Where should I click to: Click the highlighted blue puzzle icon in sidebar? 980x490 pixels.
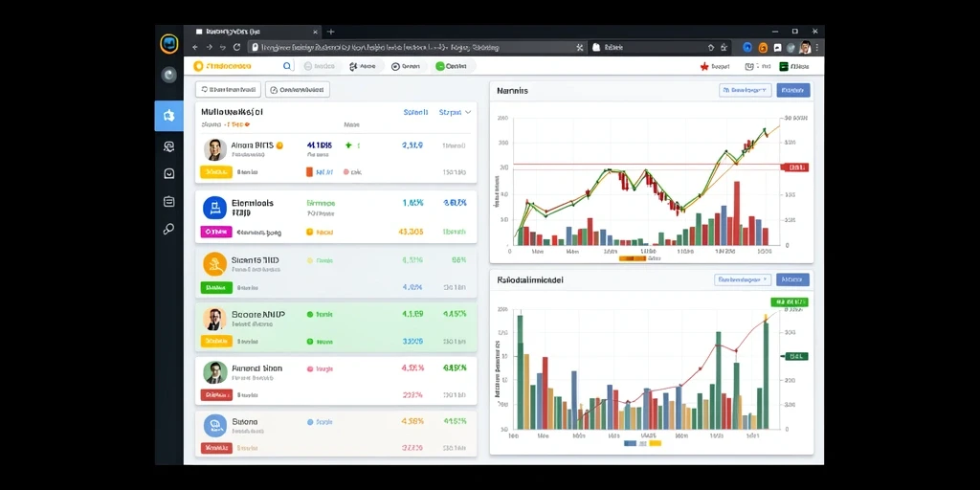point(168,116)
